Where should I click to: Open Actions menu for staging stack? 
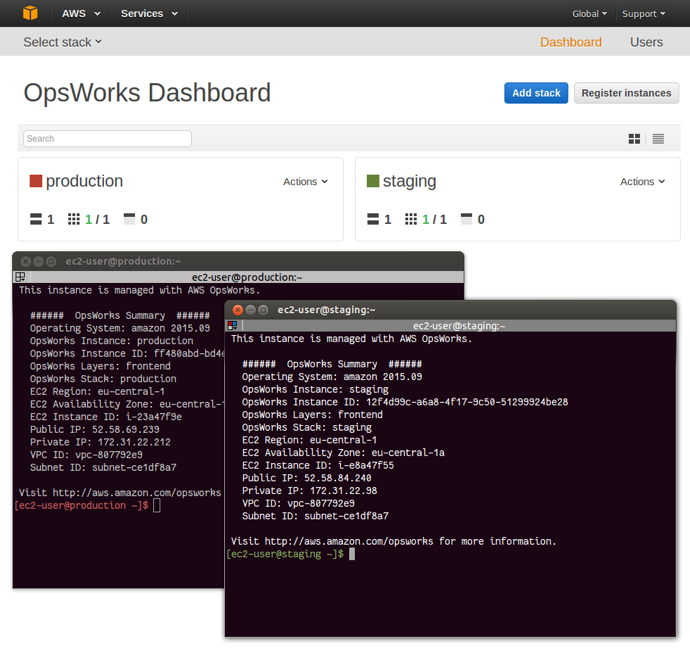642,181
